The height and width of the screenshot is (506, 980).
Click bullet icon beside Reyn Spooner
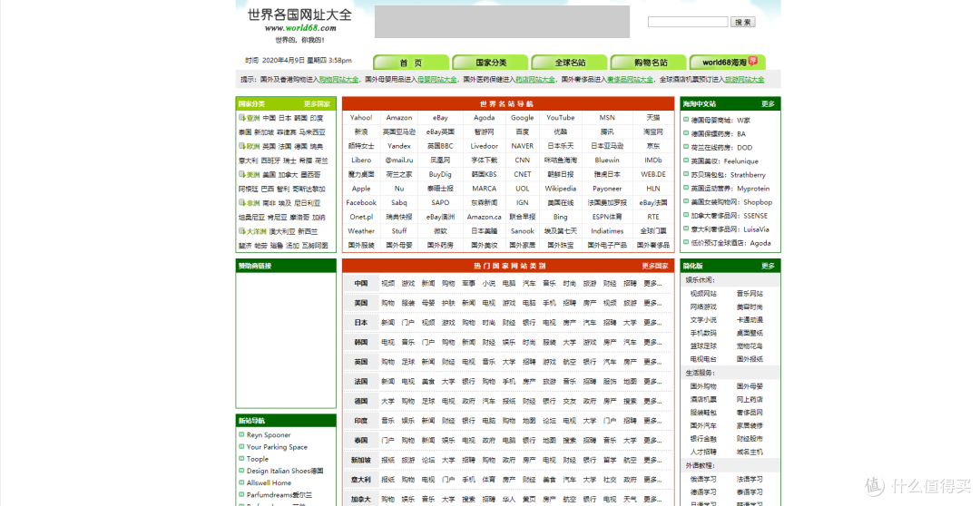pos(241,434)
